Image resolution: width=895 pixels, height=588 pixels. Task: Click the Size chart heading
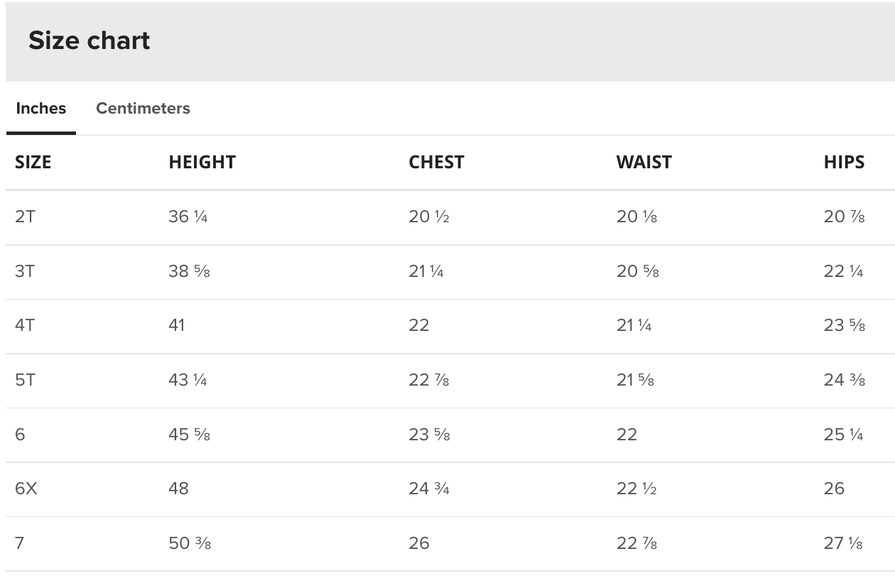[x=89, y=40]
